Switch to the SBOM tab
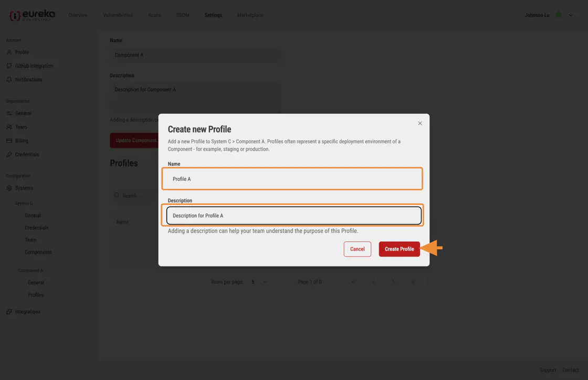This screenshot has width=588, height=380. coord(182,15)
